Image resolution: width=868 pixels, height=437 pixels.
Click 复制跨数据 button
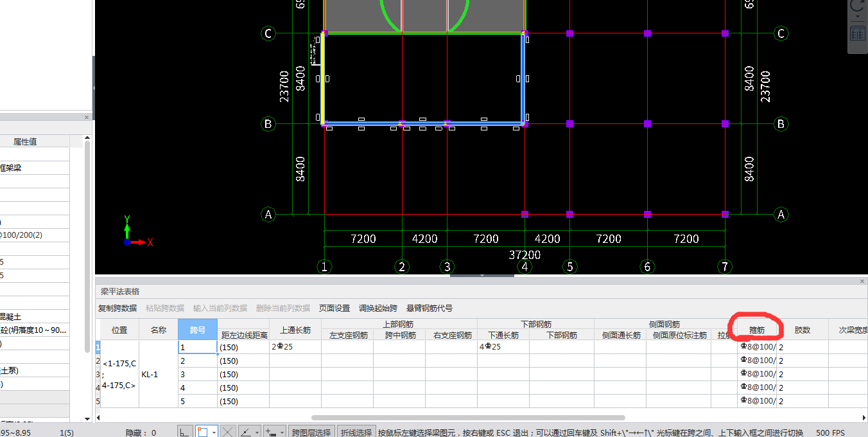pos(117,308)
